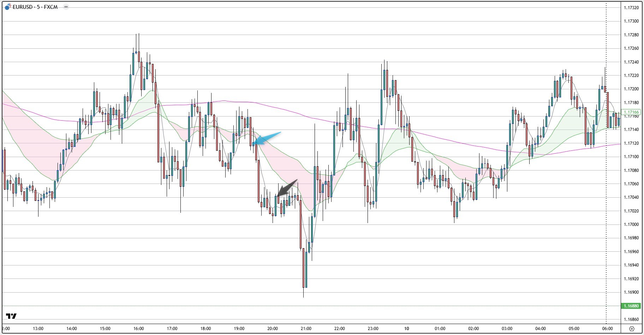The height and width of the screenshot is (335, 644).
Task: Toggle the grey legend collapse pill
Action: [66, 7]
